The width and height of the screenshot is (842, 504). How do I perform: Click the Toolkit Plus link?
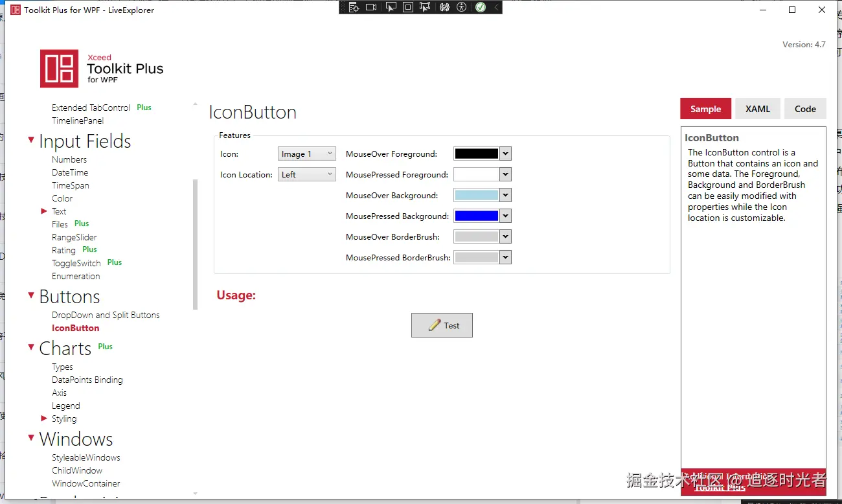tap(720, 487)
